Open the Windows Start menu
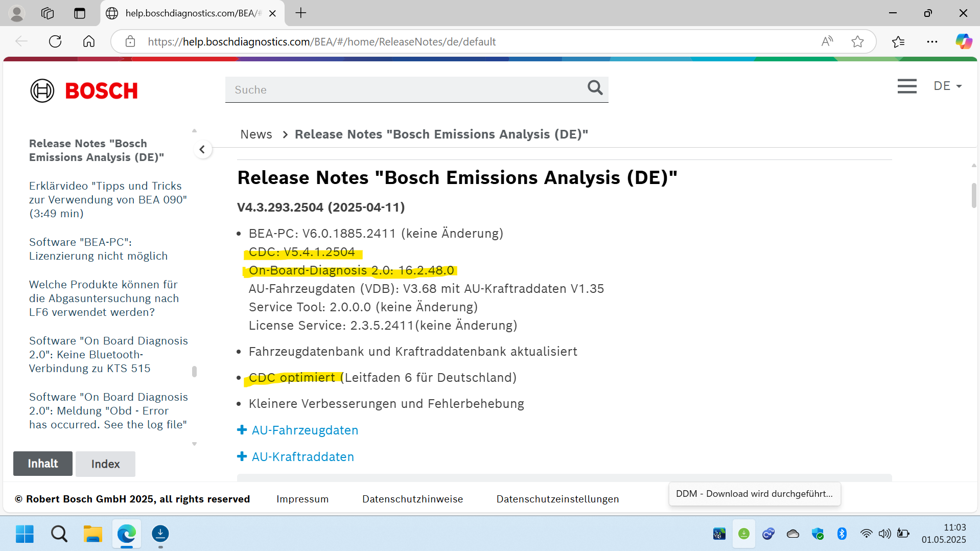 25,534
